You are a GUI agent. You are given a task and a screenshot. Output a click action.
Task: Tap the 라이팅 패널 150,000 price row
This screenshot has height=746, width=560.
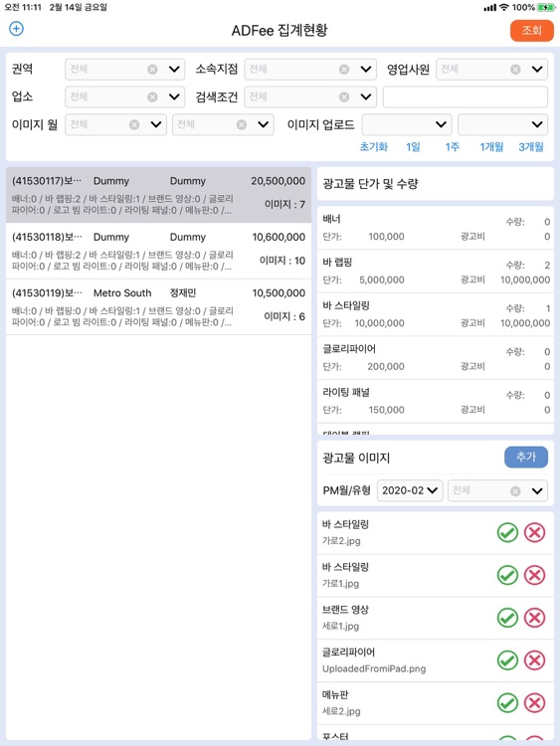436,401
